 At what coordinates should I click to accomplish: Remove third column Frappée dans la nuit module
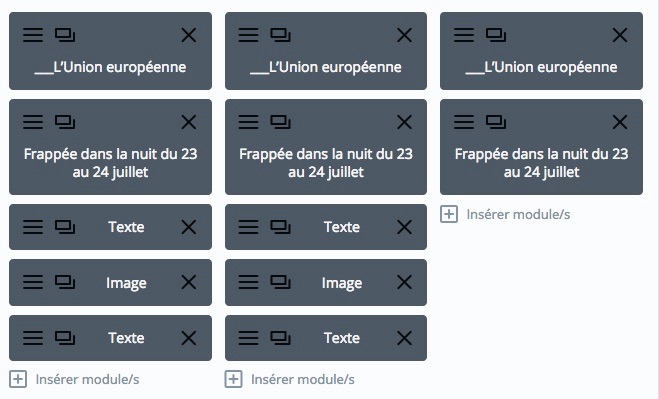(x=620, y=122)
